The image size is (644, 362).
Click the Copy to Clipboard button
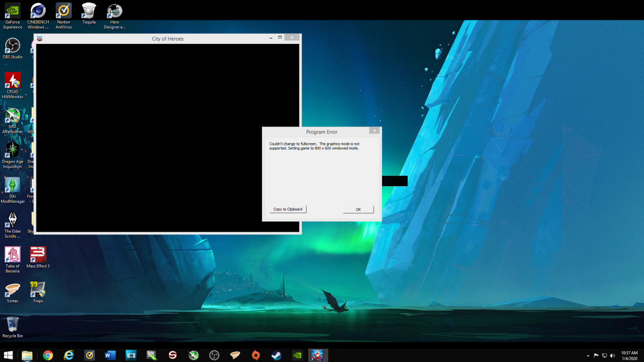pyautogui.click(x=288, y=209)
